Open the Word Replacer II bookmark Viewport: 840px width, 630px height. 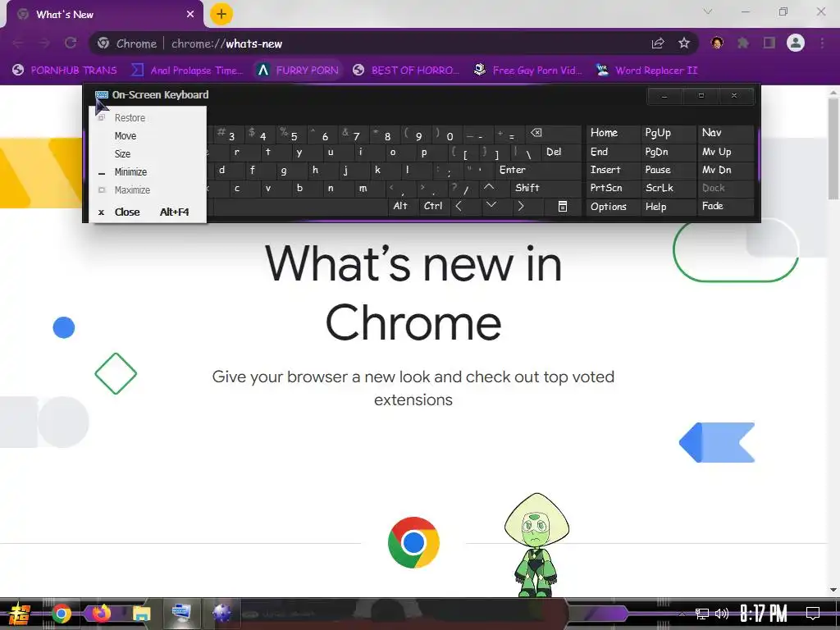647,71
